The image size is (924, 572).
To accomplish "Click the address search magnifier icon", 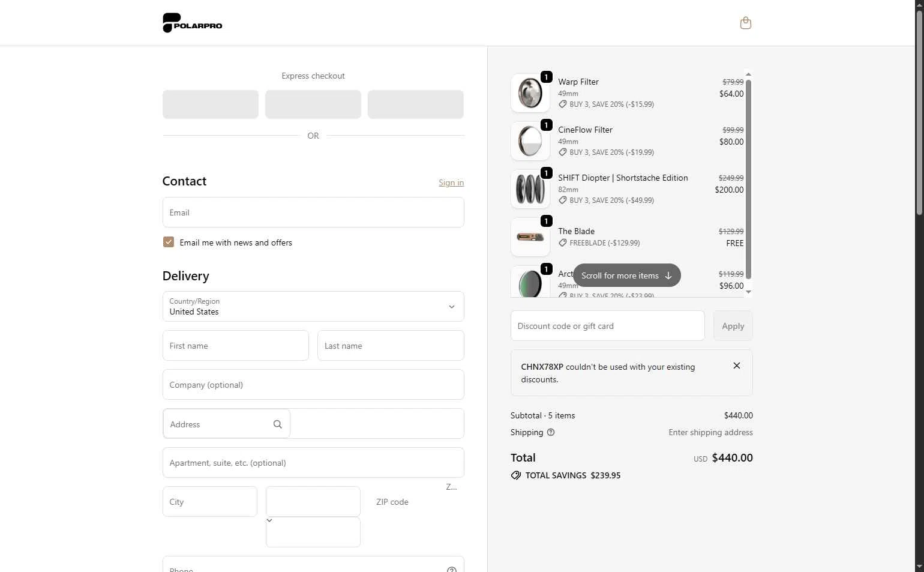I will [x=277, y=424].
